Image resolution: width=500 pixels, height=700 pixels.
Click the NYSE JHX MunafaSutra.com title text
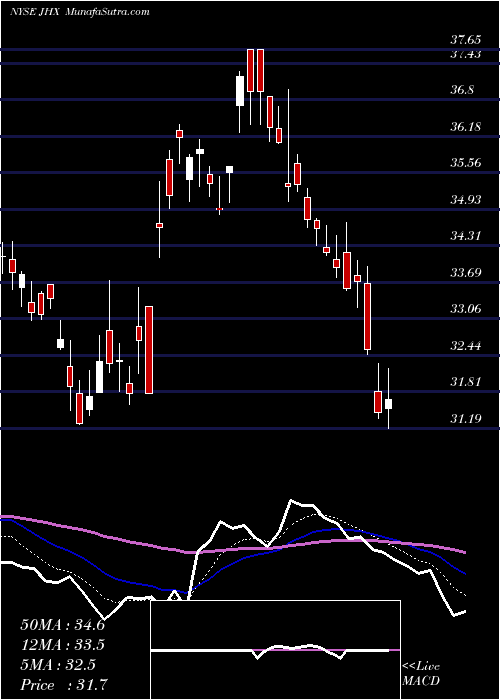(x=80, y=12)
